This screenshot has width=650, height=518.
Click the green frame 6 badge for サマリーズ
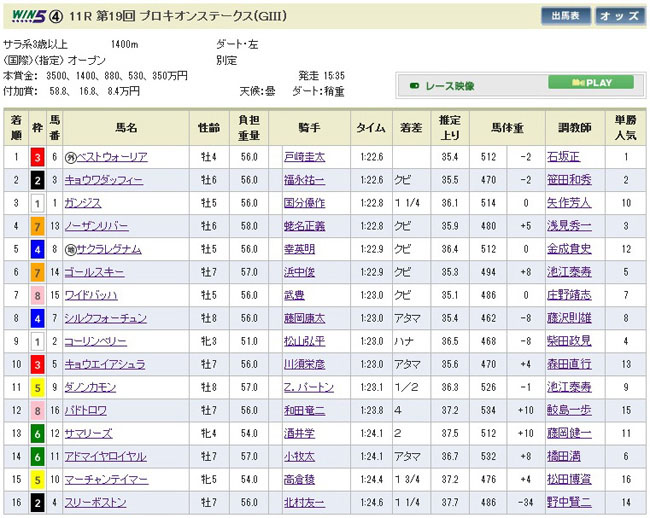35,433
